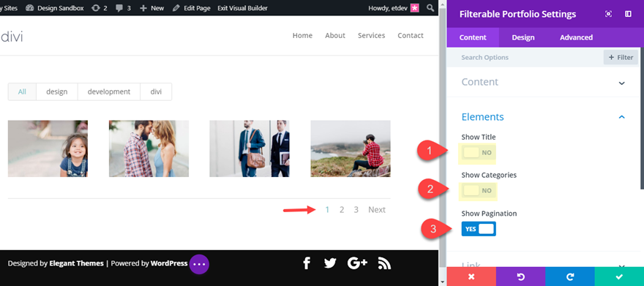The image size is (644, 286).
Task: Click the Elements section heading
Action: click(482, 117)
